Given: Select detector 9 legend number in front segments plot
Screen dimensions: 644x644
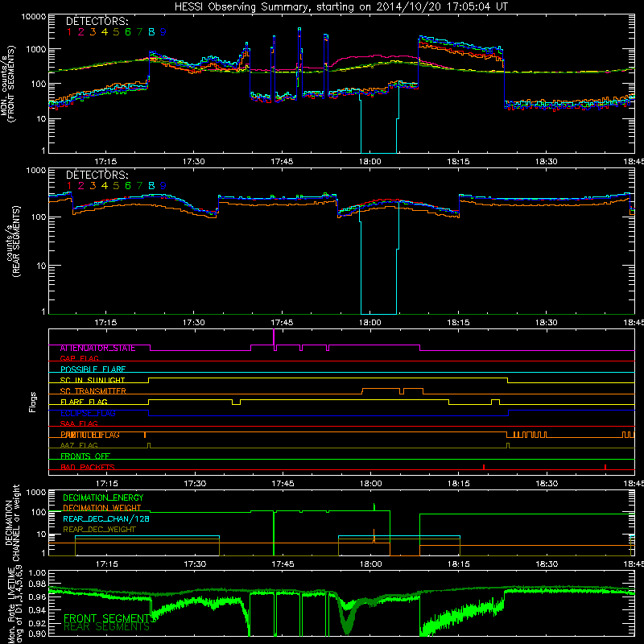Looking at the screenshot, I should click(x=163, y=32).
